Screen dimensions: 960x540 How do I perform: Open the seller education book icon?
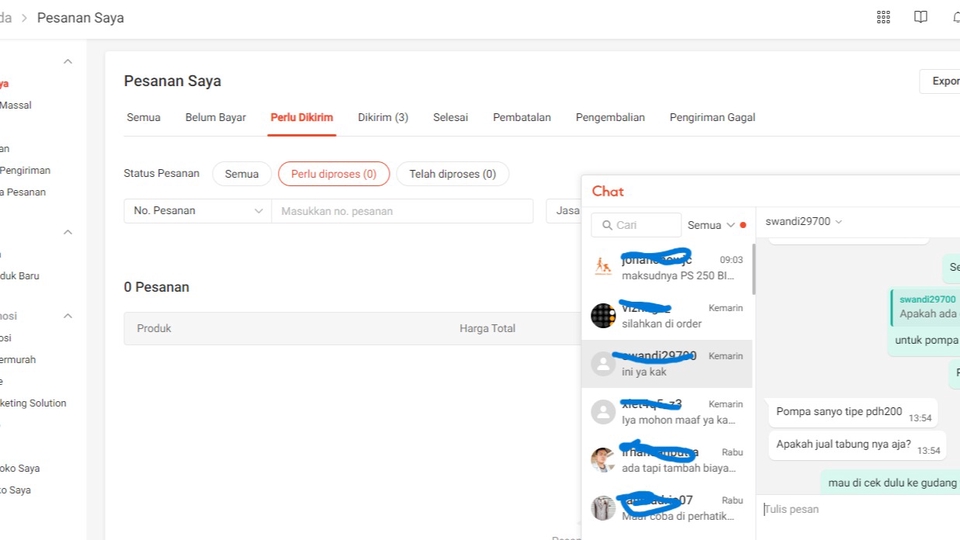[x=920, y=17]
